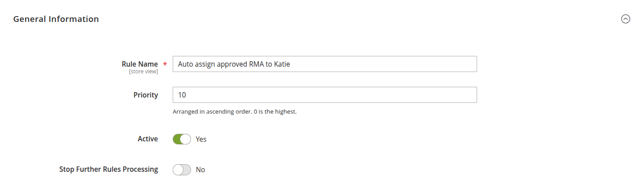644x191 pixels.
Task: Focus the Priority input field
Action: (x=324, y=95)
